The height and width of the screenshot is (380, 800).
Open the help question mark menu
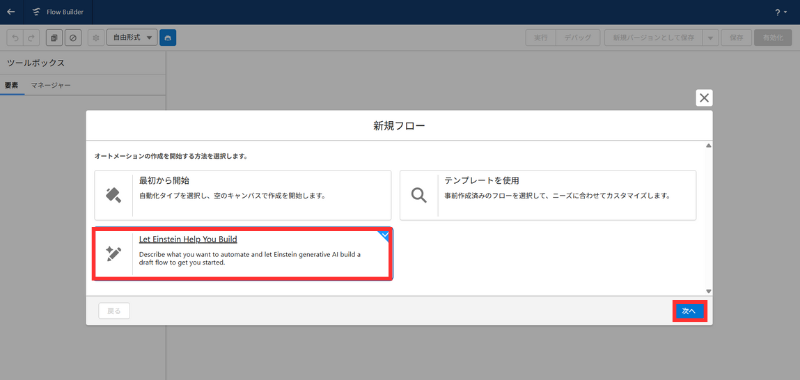(781, 12)
